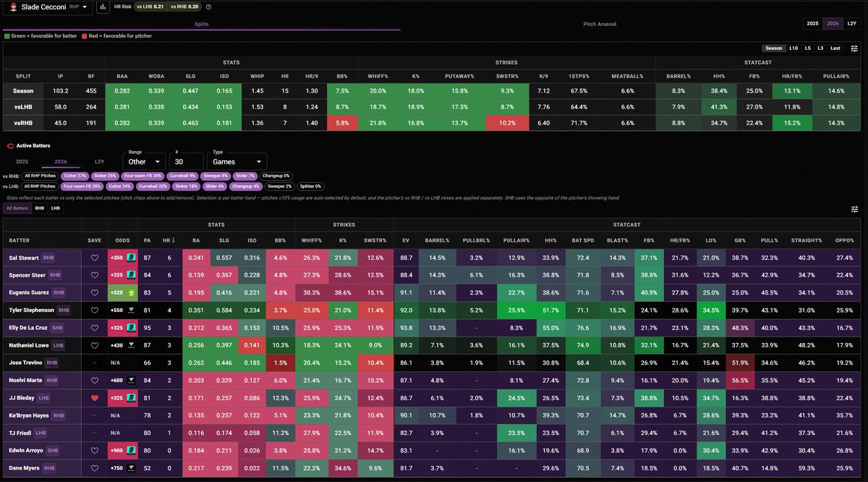Screen dimensions: 868x482
Task: Open the Range dropdown showing Other
Action: 145,161
